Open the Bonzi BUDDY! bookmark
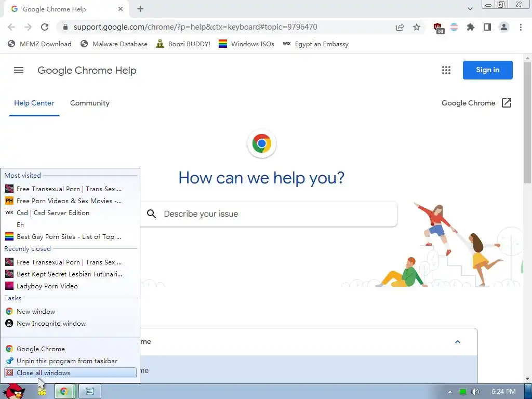This screenshot has width=532, height=399. pyautogui.click(x=183, y=44)
